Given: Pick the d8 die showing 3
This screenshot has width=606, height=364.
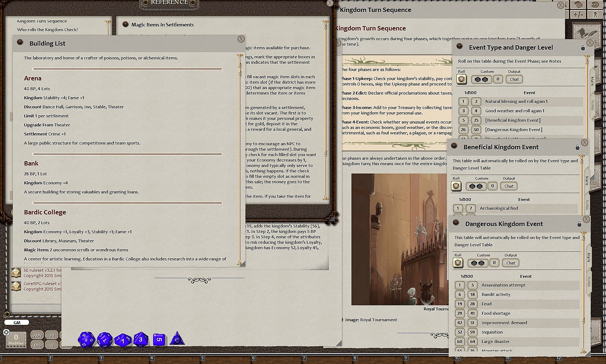Looking at the screenshot, I should (x=141, y=340).
